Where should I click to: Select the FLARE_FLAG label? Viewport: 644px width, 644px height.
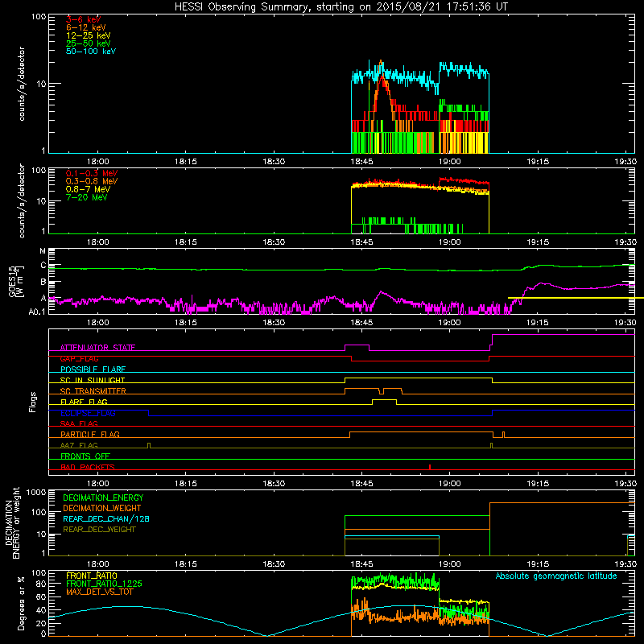tap(84, 402)
